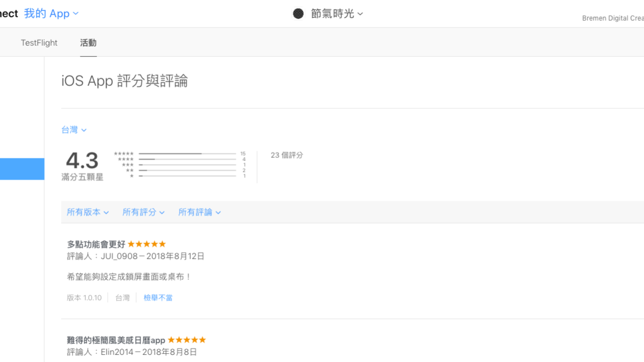Click the five-star row icon in histogram
This screenshot has width=644, height=362.
[124, 154]
